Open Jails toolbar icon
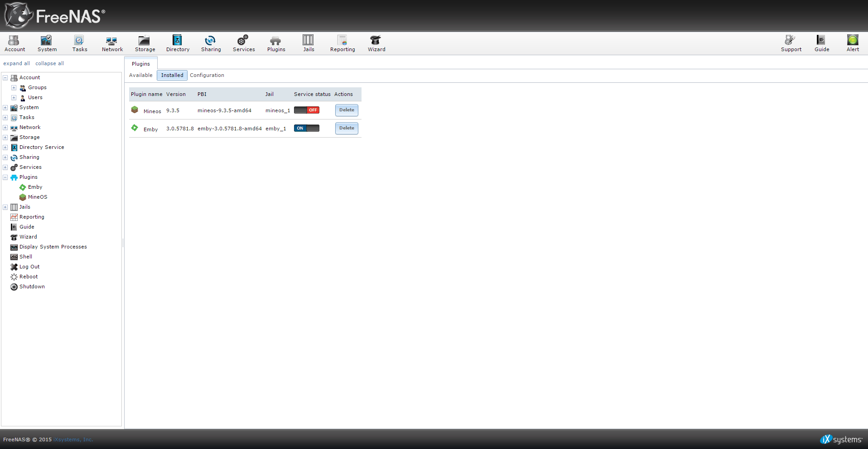 pos(309,43)
